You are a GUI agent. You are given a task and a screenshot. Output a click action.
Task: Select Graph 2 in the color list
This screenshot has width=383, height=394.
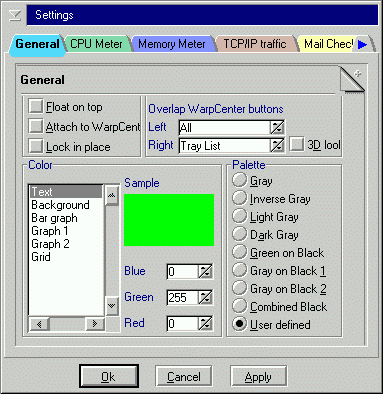tap(66, 244)
